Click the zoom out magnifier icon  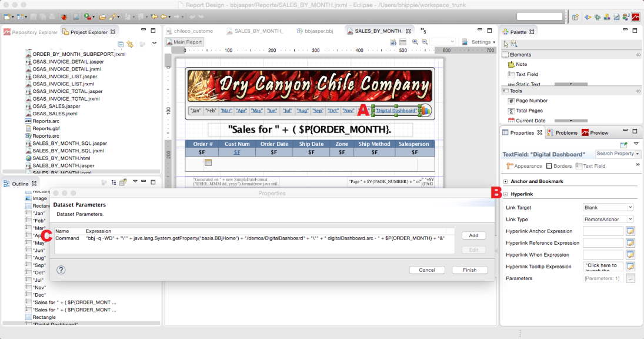(x=423, y=42)
